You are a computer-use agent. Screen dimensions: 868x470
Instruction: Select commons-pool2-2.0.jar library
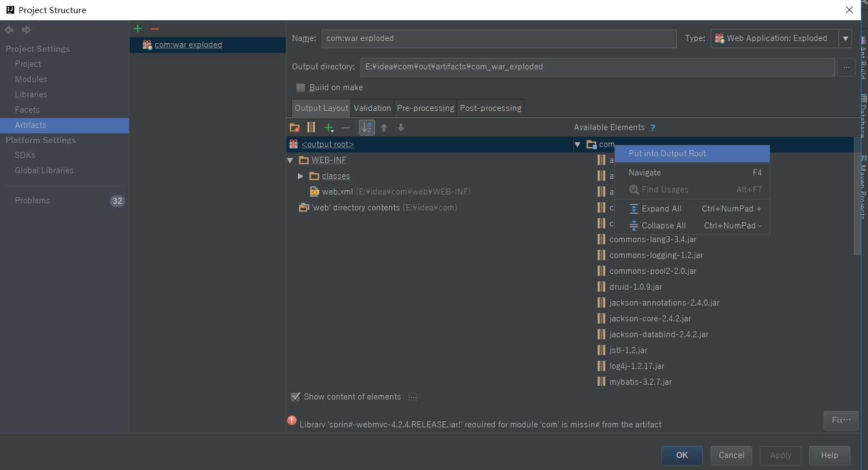[x=653, y=271]
